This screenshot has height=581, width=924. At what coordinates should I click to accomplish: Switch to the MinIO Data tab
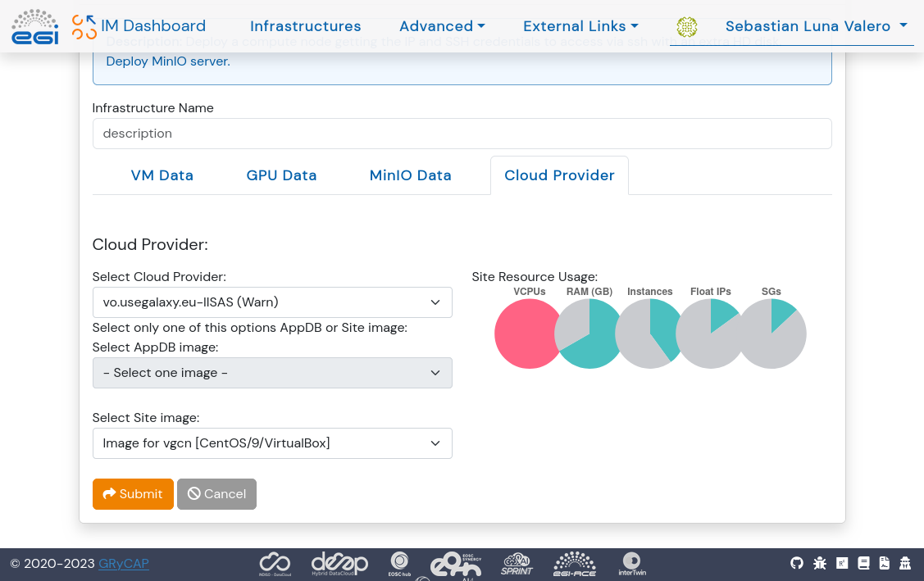click(410, 175)
